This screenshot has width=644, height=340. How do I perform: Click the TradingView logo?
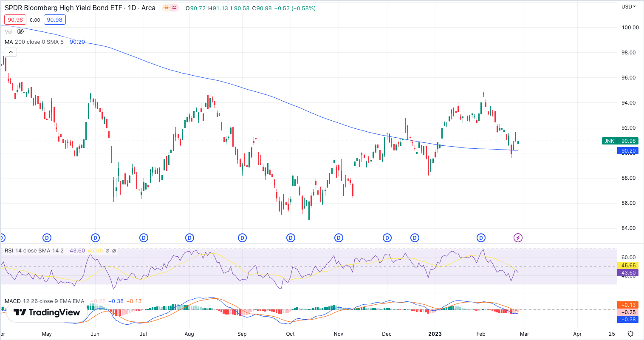tap(47, 312)
